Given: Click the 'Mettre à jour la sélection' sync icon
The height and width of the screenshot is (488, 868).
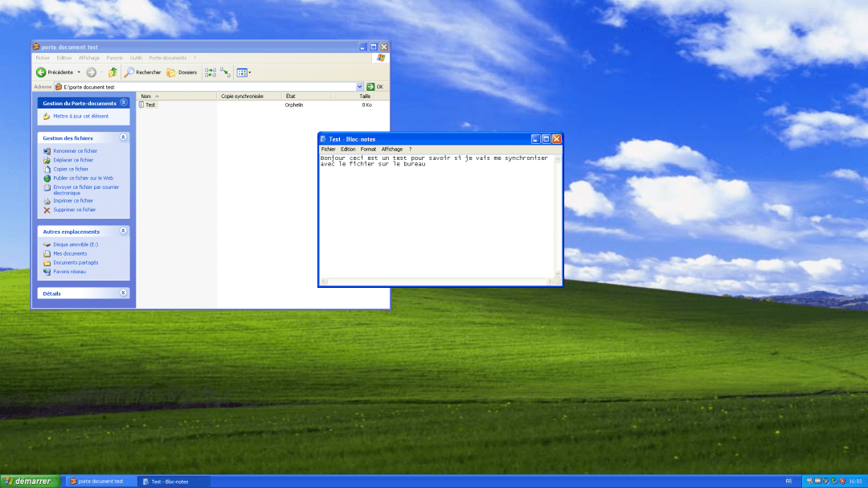Looking at the screenshot, I should tap(225, 72).
